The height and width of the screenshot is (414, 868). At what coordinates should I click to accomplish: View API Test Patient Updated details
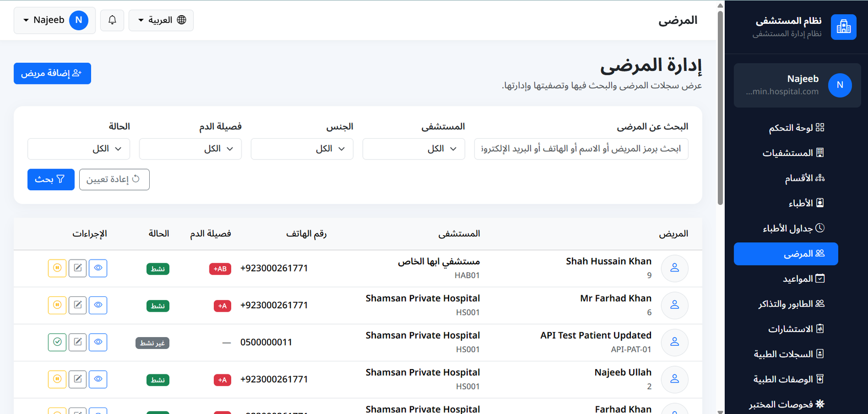[x=98, y=342]
